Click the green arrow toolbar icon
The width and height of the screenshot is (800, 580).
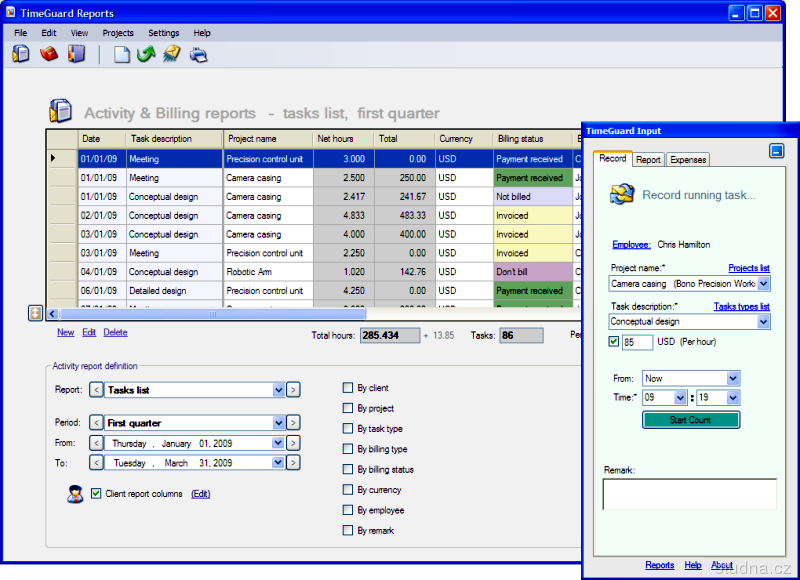(x=146, y=54)
